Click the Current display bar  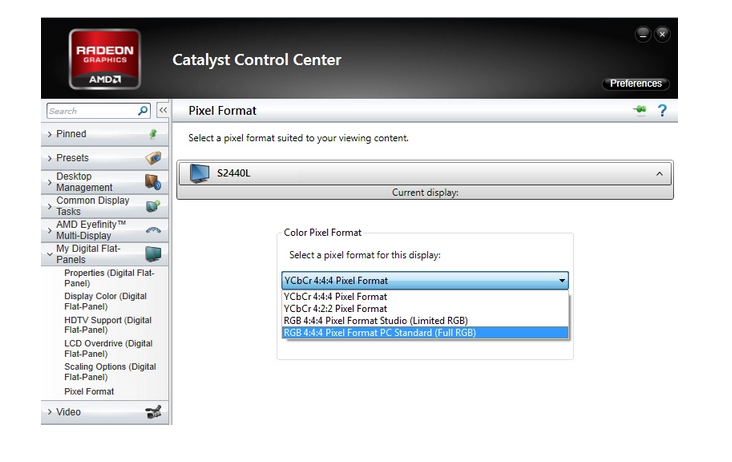pyautogui.click(x=425, y=193)
